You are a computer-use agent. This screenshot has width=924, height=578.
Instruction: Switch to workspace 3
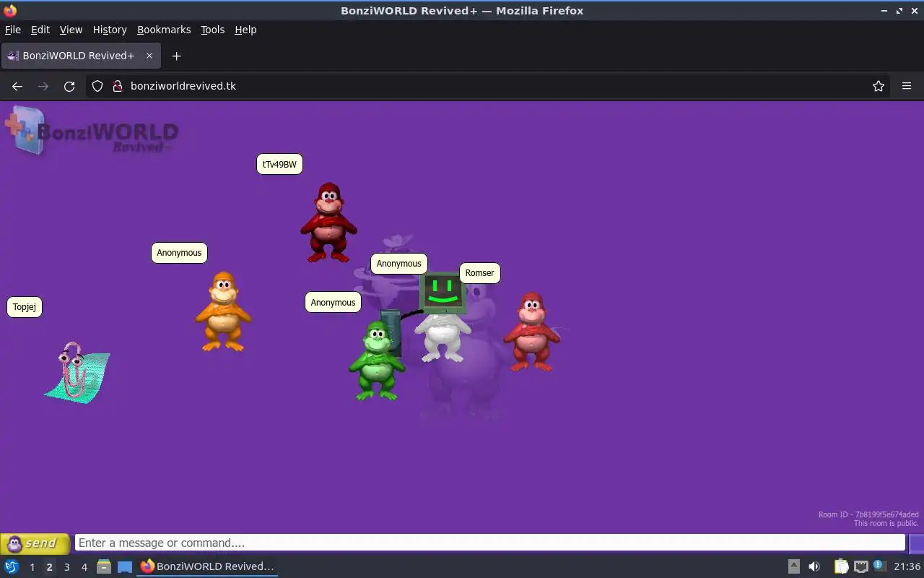pos(66,567)
